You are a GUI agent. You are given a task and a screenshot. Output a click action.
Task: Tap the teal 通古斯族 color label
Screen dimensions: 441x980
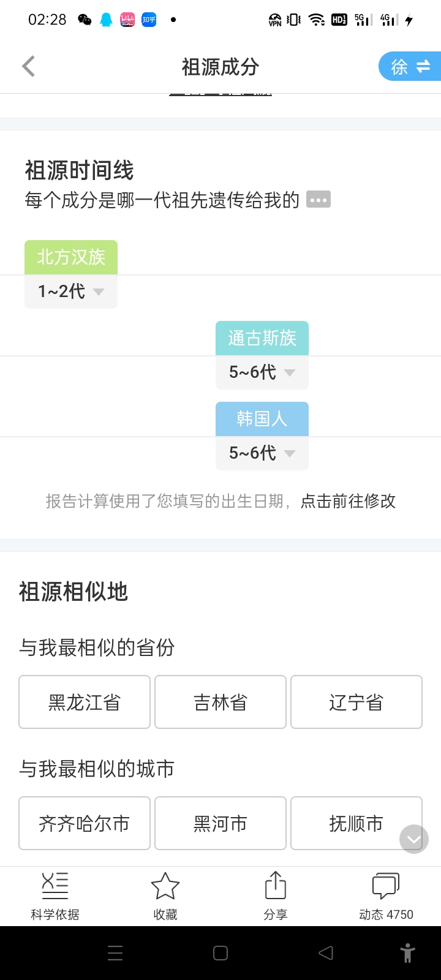[262, 338]
